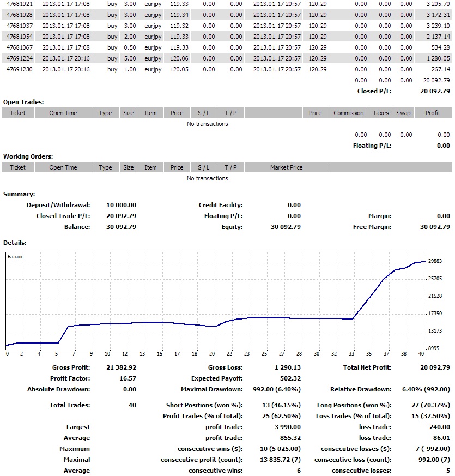Viewport: 455px width, 476px height.
Task: Click the Commission column header
Action: point(349,113)
